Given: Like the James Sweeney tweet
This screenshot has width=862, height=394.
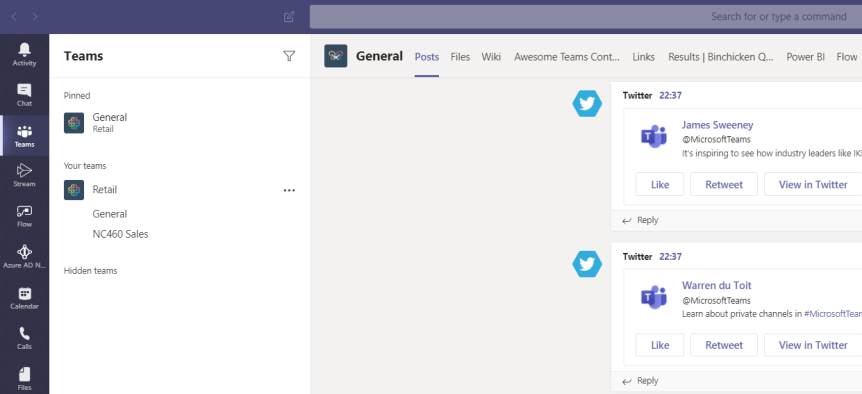Looking at the screenshot, I should [660, 184].
